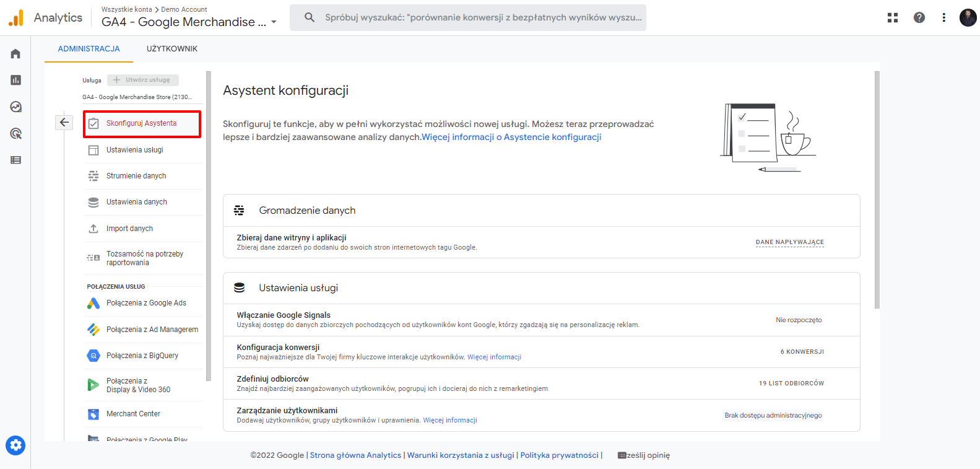980x469 pixels.
Task: Click the Admin gear icon
Action: tap(15, 445)
